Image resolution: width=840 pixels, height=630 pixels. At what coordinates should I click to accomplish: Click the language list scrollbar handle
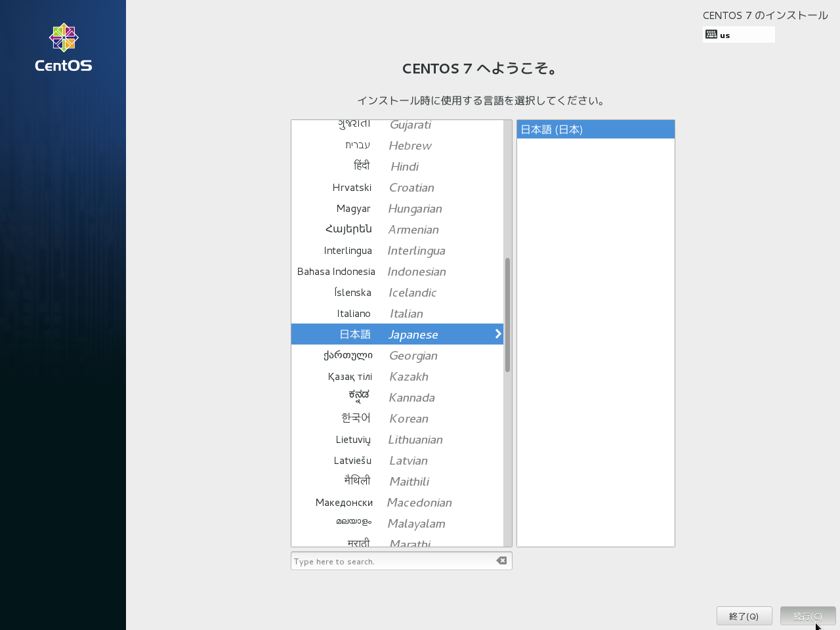pos(507,315)
